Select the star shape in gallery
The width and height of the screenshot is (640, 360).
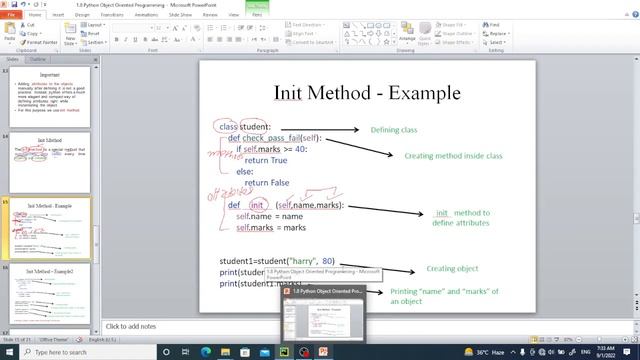pos(387,42)
